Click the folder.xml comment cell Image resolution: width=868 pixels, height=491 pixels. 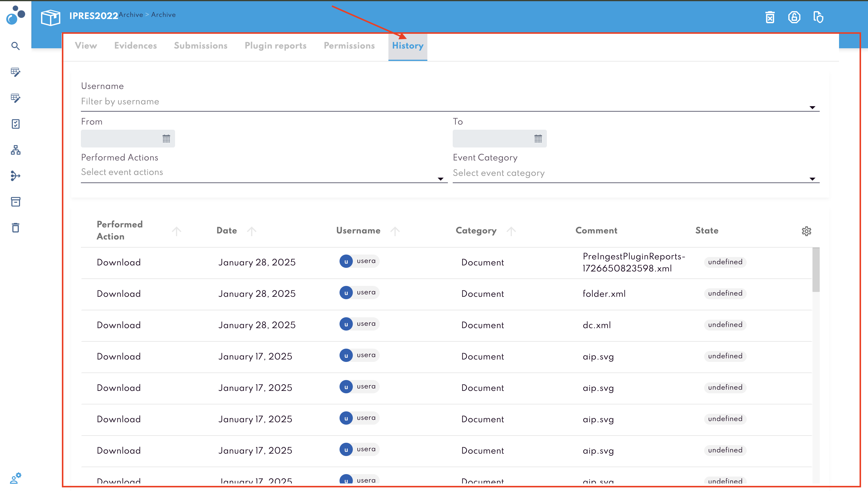[x=604, y=294]
